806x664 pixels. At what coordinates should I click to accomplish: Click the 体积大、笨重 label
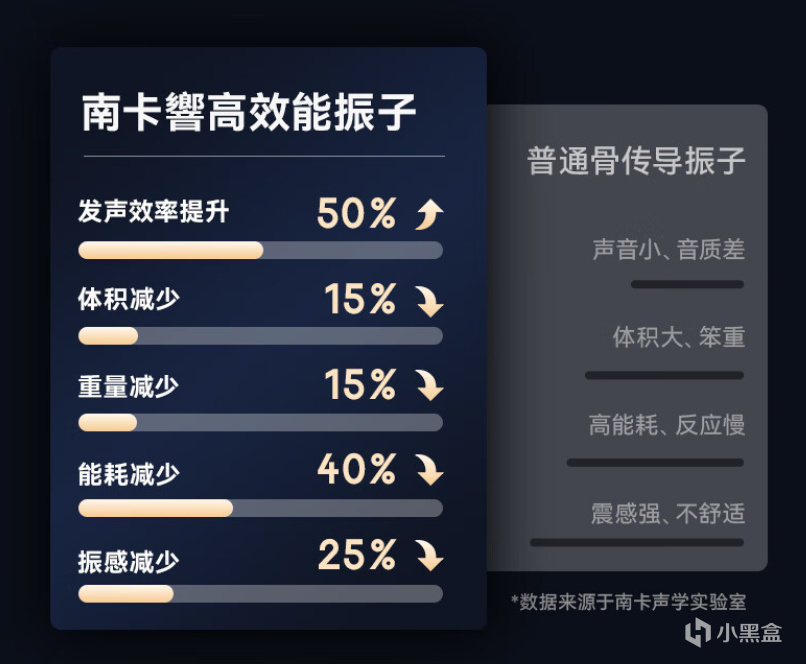pos(678,337)
